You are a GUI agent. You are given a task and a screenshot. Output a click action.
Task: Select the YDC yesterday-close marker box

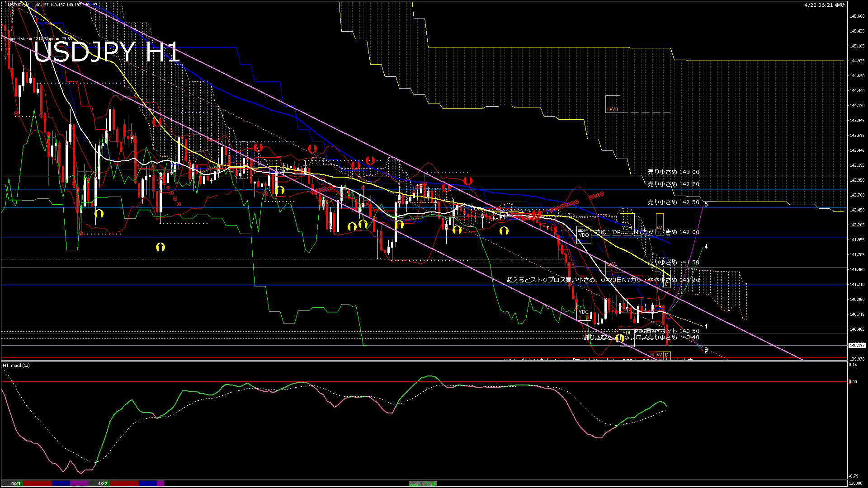584,311
